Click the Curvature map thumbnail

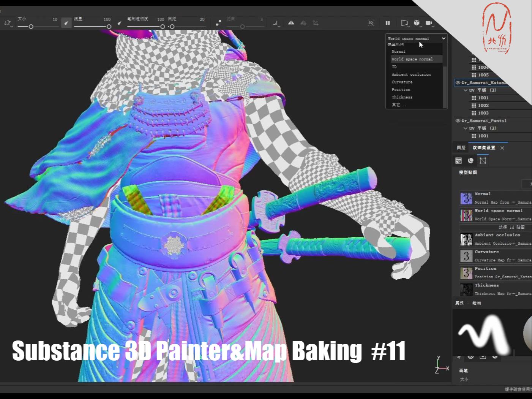tap(466, 256)
